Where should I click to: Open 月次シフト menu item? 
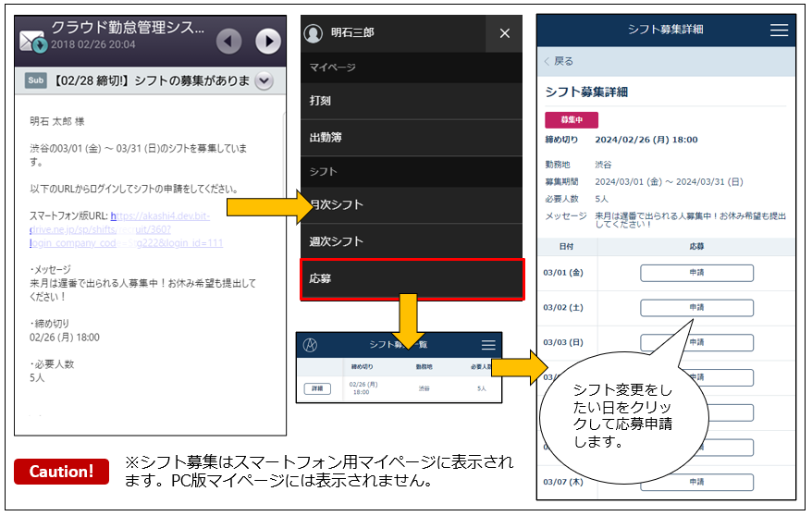[x=412, y=205]
